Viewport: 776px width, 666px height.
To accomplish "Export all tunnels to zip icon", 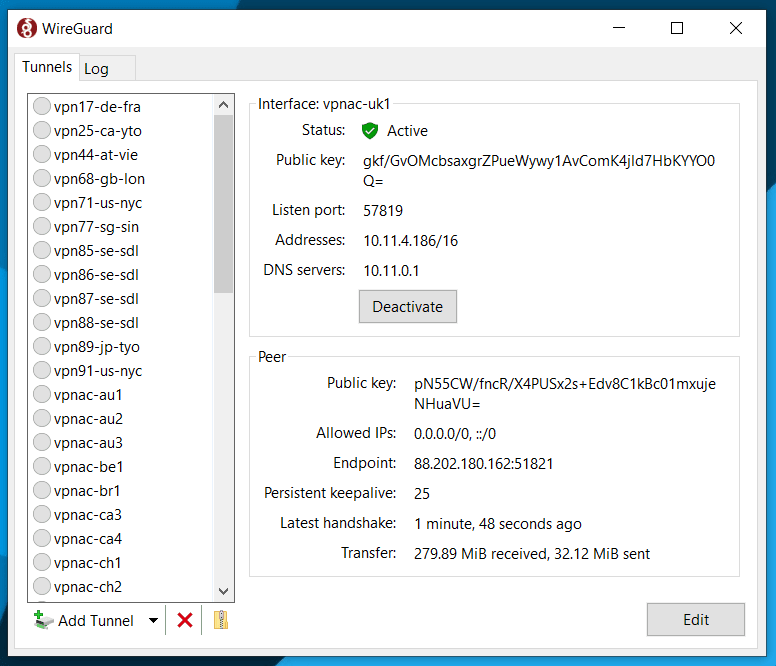I will (221, 620).
